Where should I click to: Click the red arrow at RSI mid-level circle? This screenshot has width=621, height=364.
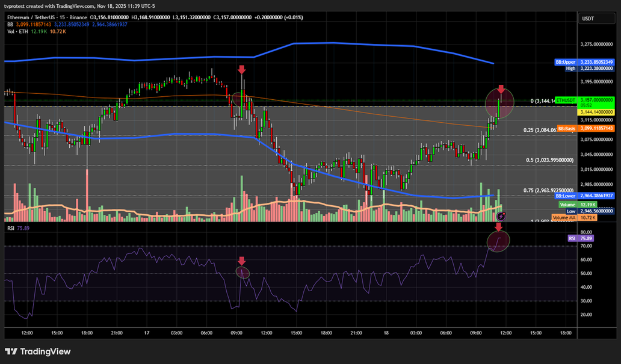pos(241,261)
